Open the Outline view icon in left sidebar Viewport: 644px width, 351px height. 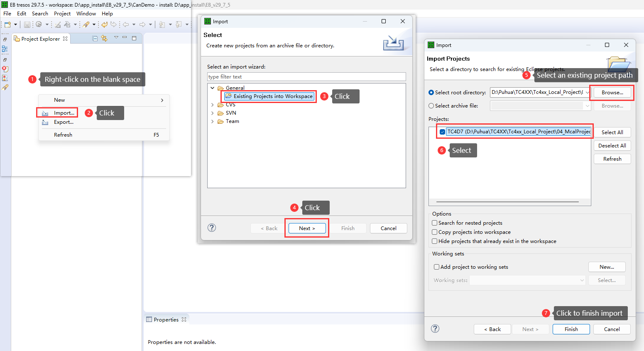point(5,49)
